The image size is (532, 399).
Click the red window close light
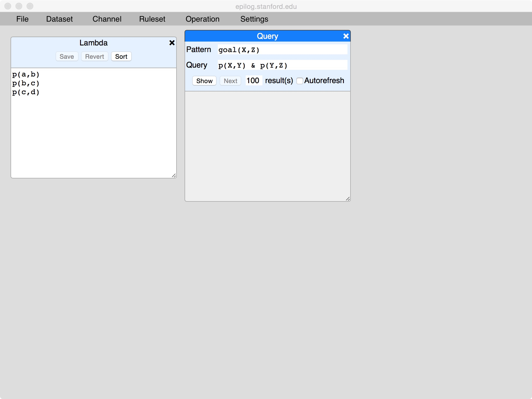tap(8, 6)
